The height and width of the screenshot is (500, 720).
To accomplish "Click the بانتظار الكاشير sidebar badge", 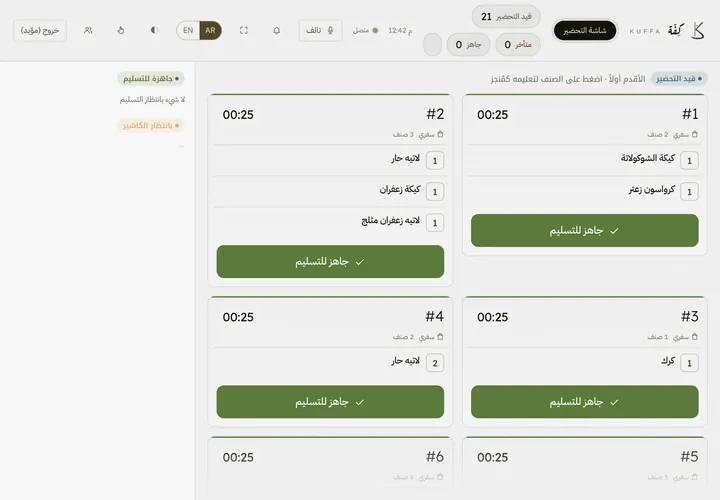I will tap(151, 125).
